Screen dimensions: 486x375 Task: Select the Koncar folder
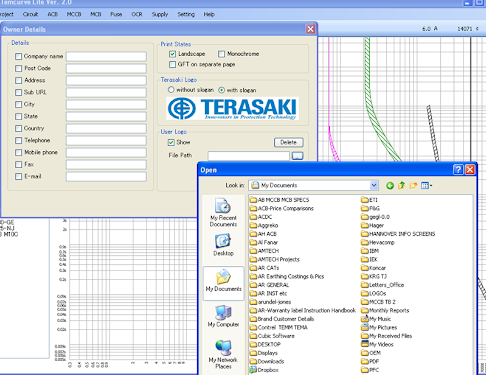373,268
